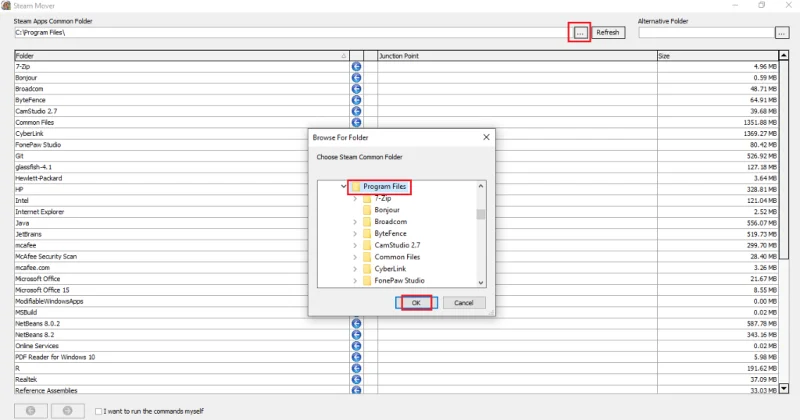
Task: Click the blue arrow icon in CamStudio 2.7 row
Action: [356, 111]
